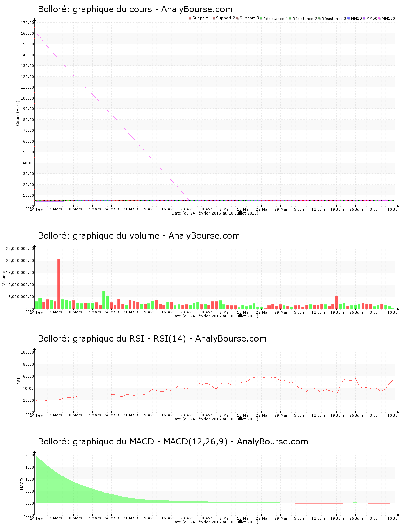Click the '2.00' value on MACD axis
Image resolution: width=412 pixels, height=532 pixels.
(x=30, y=455)
